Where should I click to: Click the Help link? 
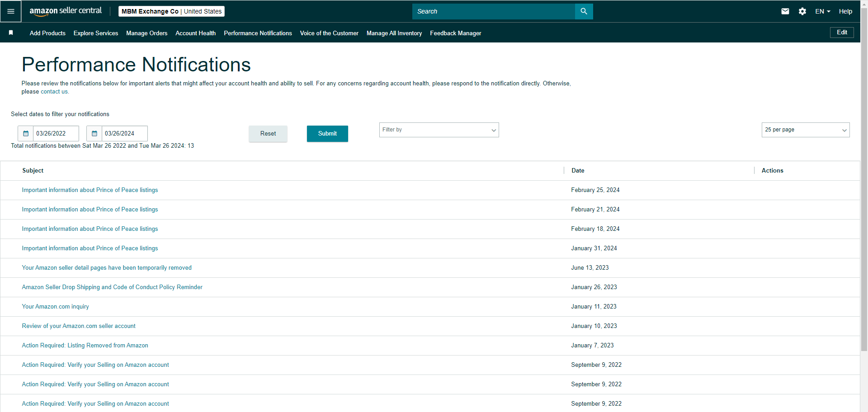(x=845, y=11)
